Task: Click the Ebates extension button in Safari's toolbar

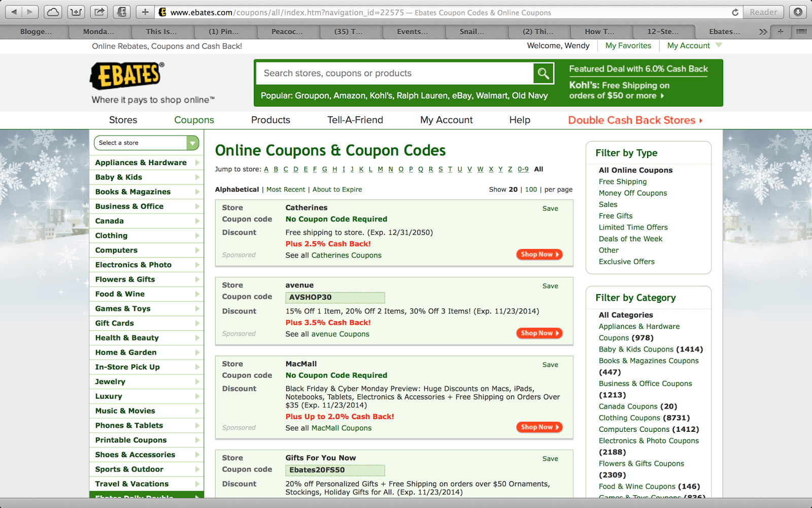Action: [122, 12]
